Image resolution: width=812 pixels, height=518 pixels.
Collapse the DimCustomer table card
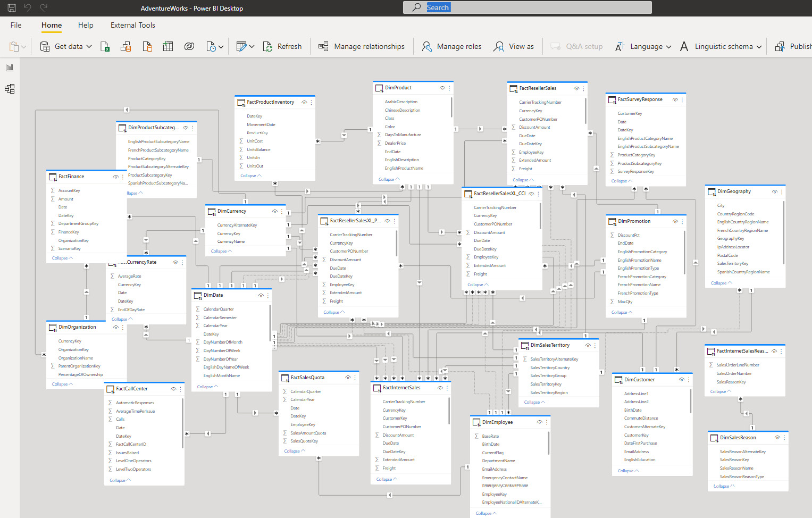[x=627, y=471]
